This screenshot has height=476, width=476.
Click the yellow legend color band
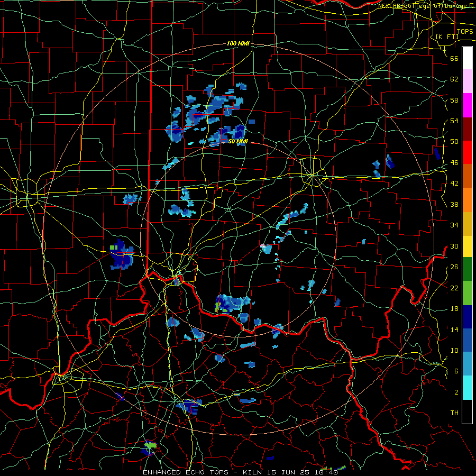click(467, 246)
